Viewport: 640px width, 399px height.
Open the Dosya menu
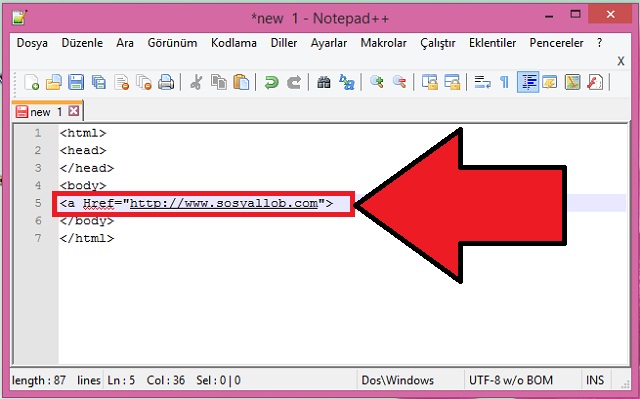pos(32,43)
